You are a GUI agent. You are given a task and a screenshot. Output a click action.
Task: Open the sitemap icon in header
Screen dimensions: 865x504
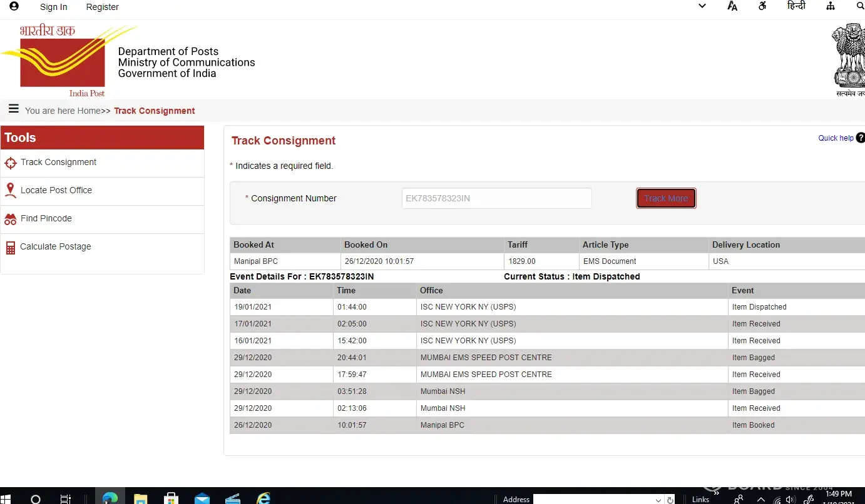[831, 6]
